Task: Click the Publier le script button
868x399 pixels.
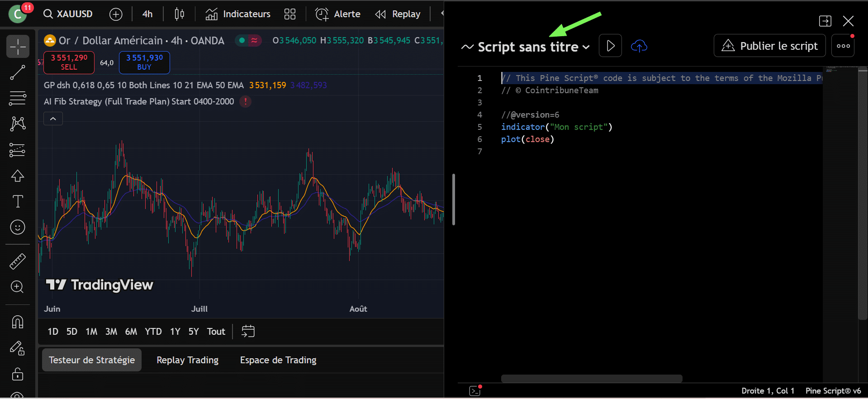Action: [x=770, y=46]
